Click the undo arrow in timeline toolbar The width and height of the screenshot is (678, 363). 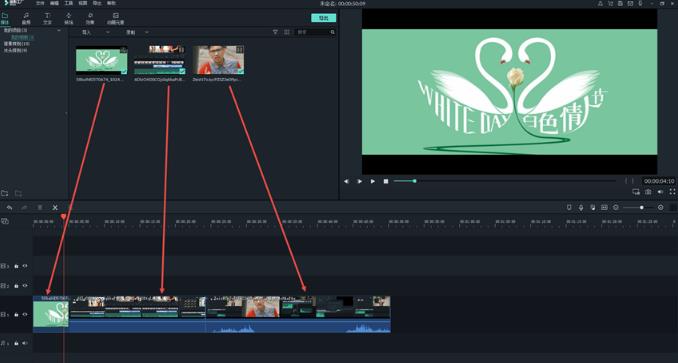pyautogui.click(x=9, y=208)
